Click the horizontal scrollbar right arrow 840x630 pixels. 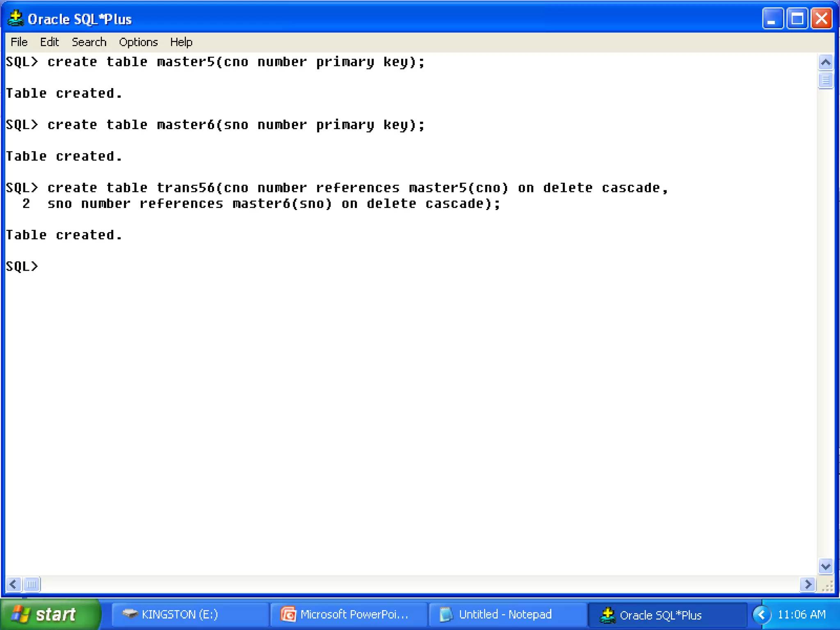coord(808,584)
